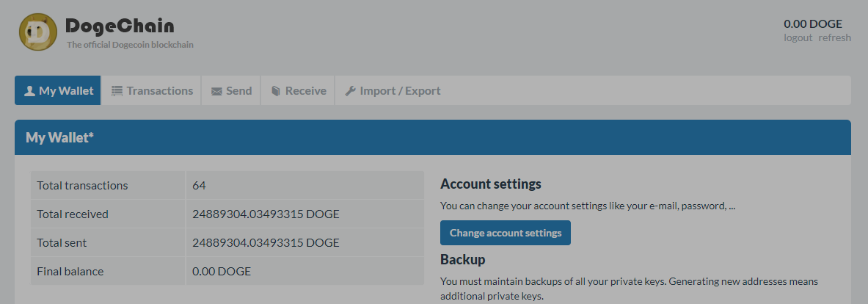This screenshot has width=868, height=304.
Task: Open the My Wallet tab
Action: (57, 90)
